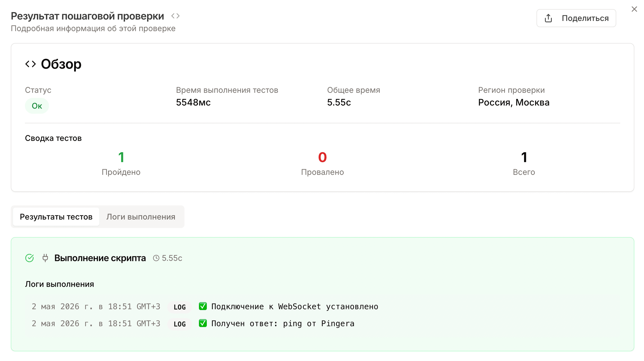Click the green passed count above Пройдено

point(121,157)
